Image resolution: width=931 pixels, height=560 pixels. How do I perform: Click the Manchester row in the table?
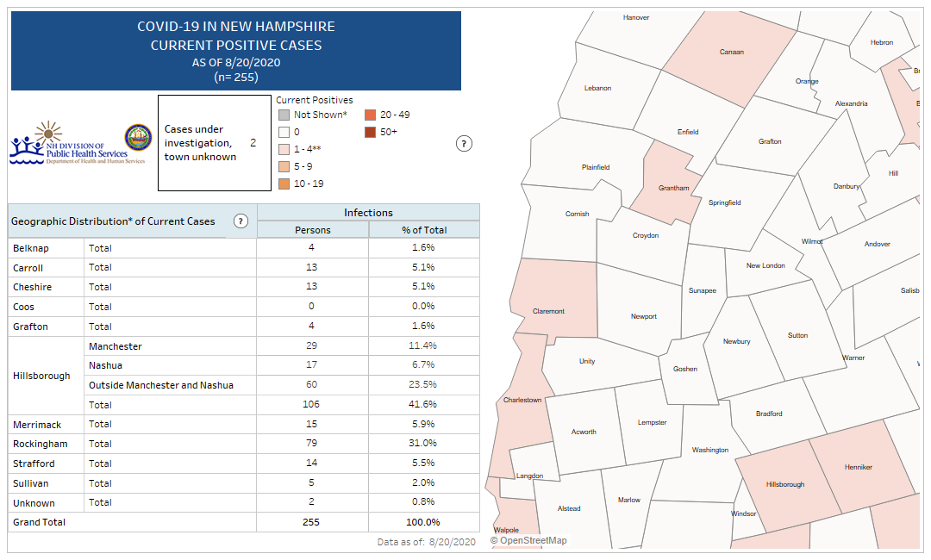click(116, 346)
